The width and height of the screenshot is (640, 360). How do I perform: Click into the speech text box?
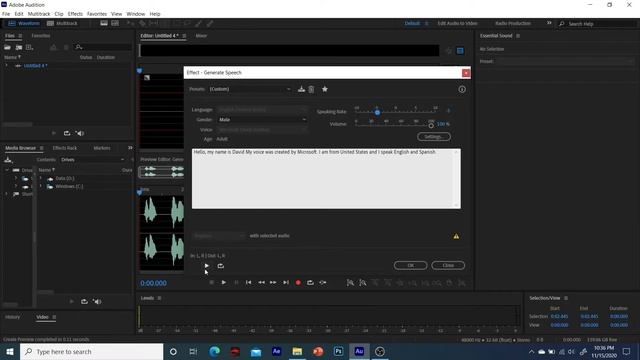(x=326, y=178)
